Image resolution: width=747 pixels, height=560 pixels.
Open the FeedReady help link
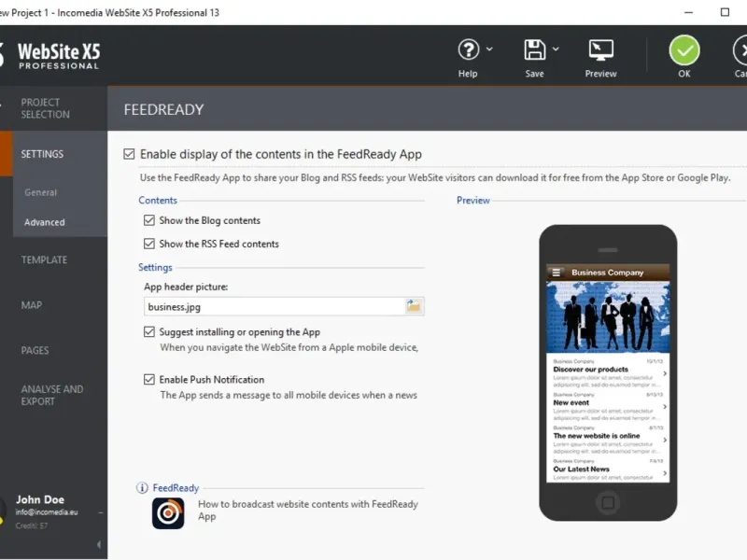pos(176,487)
